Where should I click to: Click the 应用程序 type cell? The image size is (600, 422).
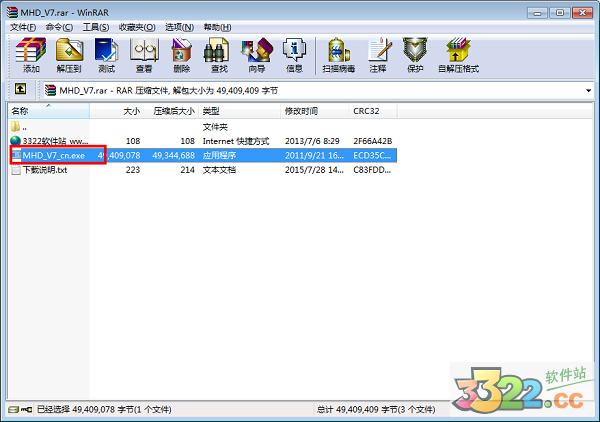[x=219, y=155]
